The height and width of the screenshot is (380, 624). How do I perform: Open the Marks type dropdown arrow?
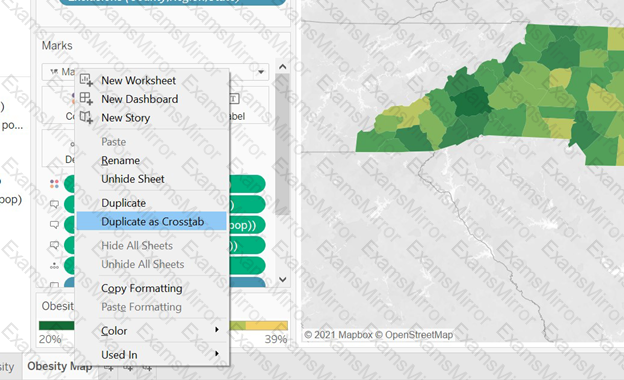(261, 72)
